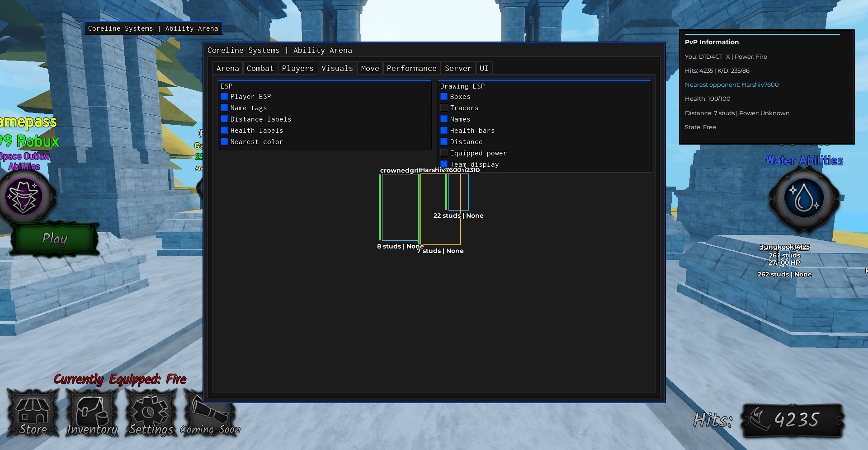Switch to the Arena tab
The image size is (868, 450).
227,68
